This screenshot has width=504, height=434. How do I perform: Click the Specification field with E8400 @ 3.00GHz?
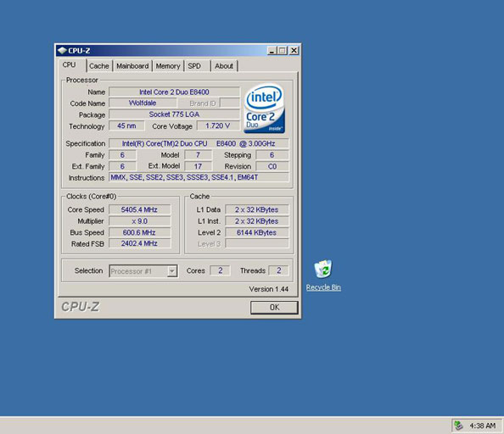199,143
